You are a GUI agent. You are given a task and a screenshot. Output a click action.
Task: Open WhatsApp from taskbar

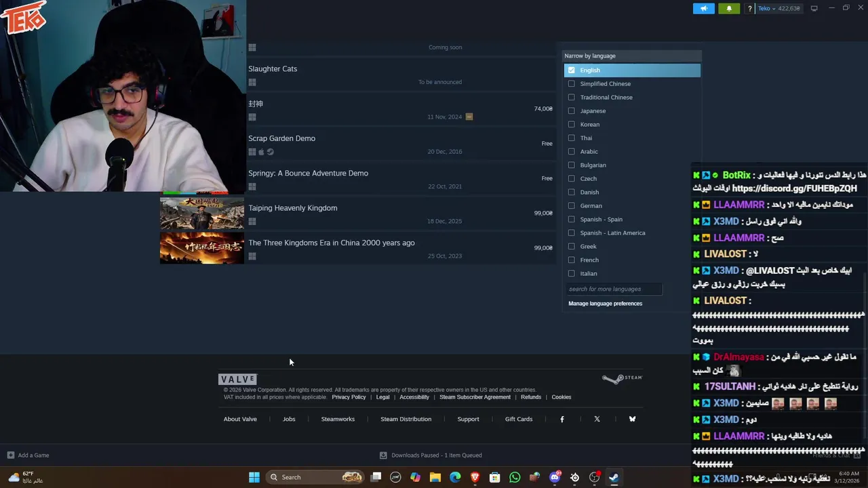[515, 477]
